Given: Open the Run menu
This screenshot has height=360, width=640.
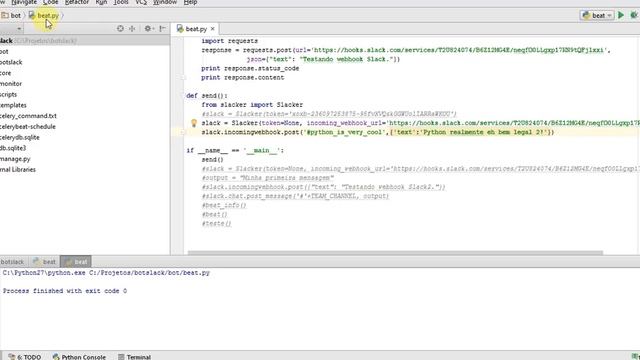Looking at the screenshot, I should click(x=101, y=2).
